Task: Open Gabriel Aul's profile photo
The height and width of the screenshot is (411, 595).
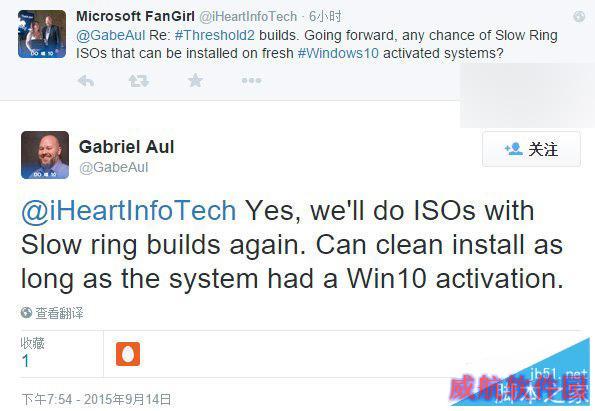Action: pos(45,155)
